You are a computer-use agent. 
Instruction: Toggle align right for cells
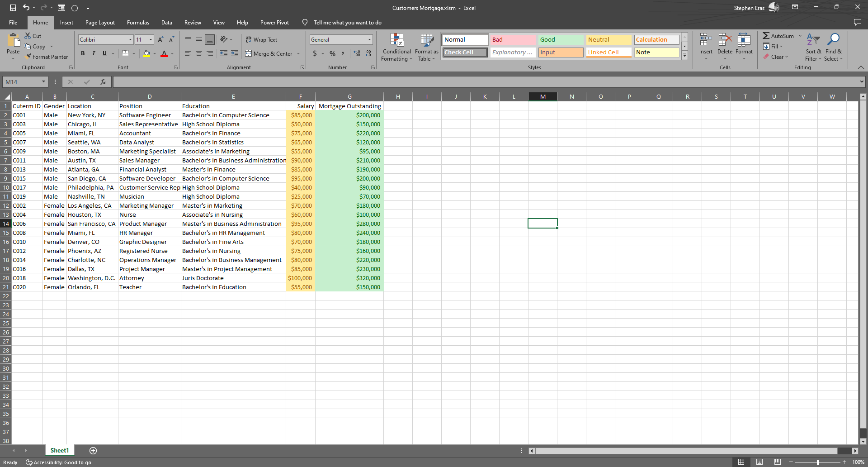coord(209,53)
